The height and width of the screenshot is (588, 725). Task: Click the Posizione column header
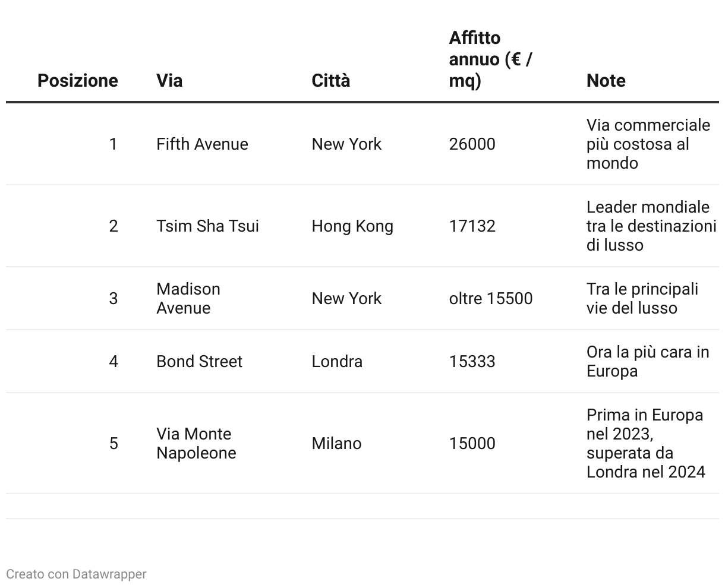(x=77, y=80)
